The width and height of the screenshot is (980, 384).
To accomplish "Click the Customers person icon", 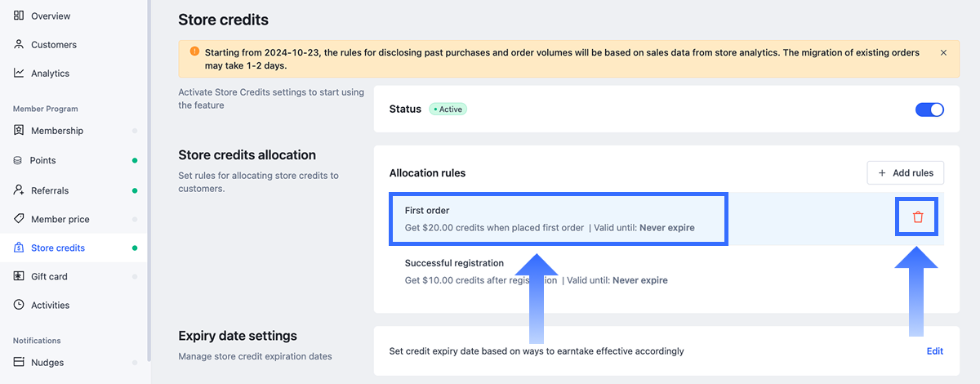I will [x=19, y=45].
